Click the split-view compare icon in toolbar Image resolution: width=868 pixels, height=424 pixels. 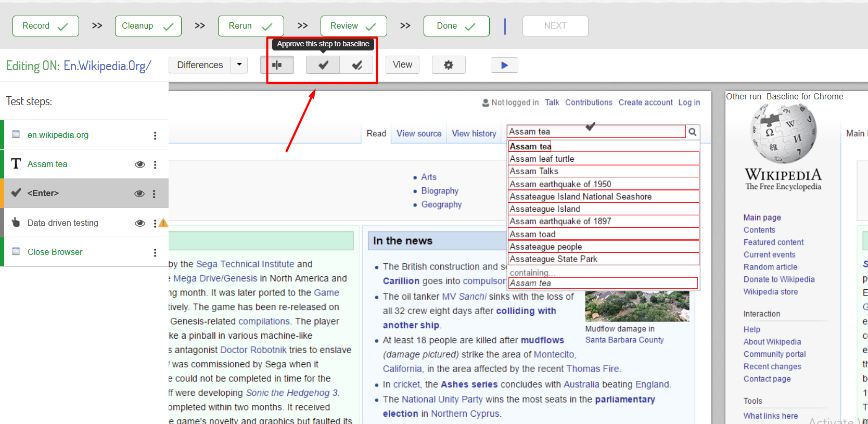click(277, 65)
